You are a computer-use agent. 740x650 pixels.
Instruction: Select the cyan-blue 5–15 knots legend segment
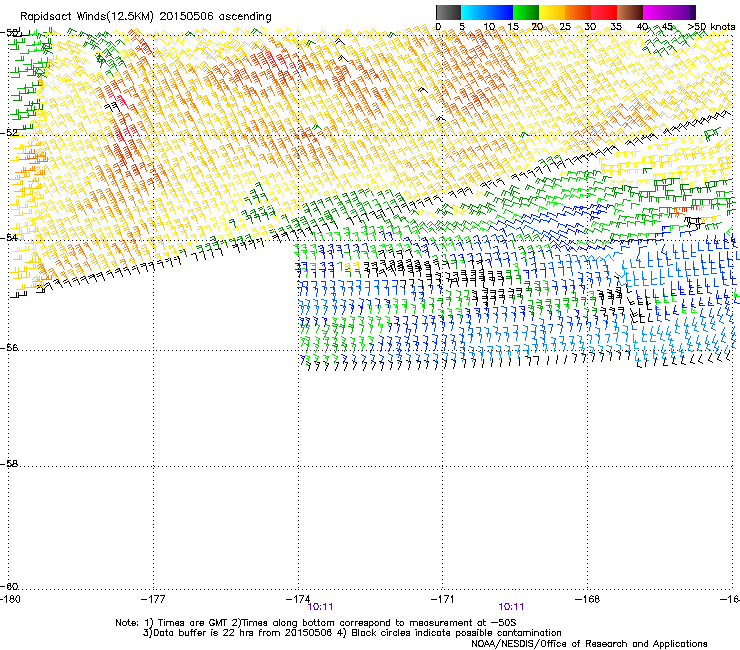pyautogui.click(x=487, y=12)
